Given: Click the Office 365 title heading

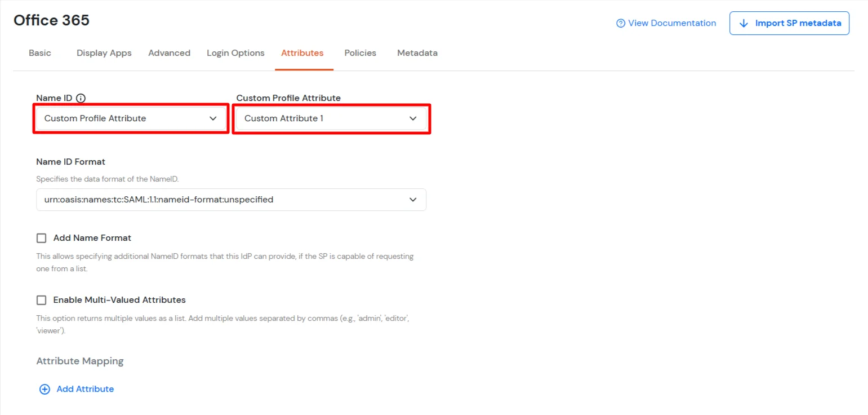Looking at the screenshot, I should [51, 20].
